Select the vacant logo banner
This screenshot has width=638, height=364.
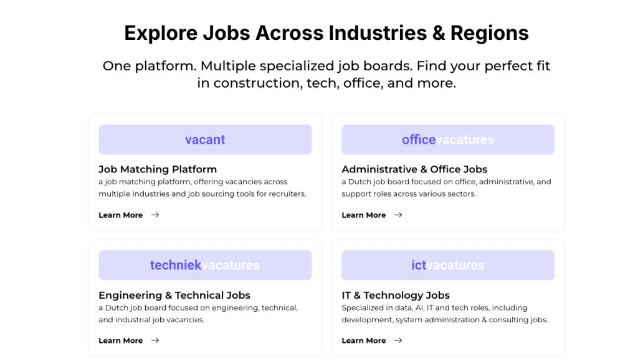coord(205,140)
